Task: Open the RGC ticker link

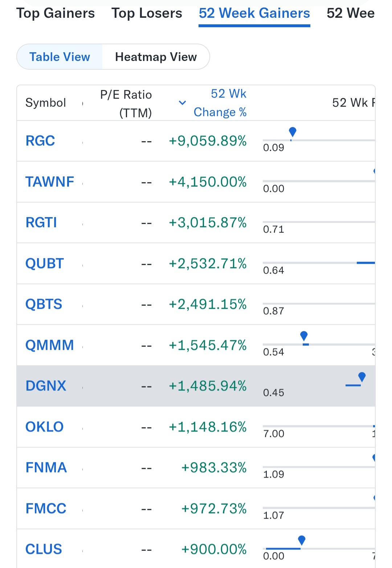Action: click(x=40, y=141)
